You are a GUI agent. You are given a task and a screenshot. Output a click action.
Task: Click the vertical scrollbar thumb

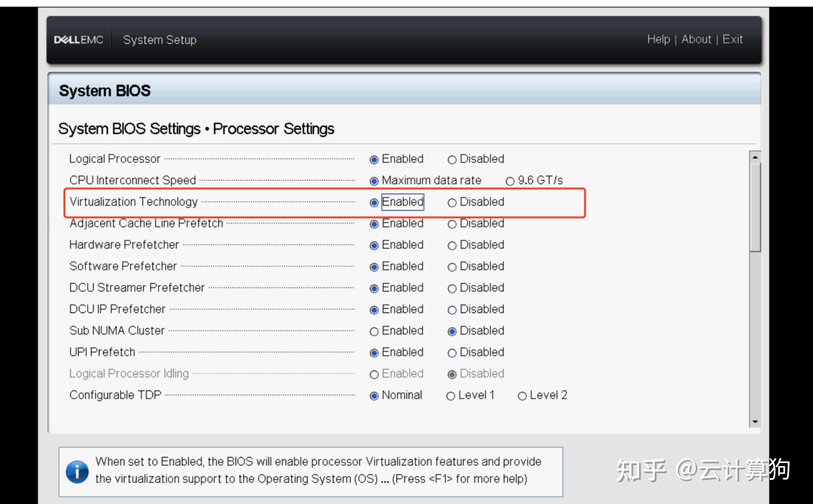click(x=755, y=206)
